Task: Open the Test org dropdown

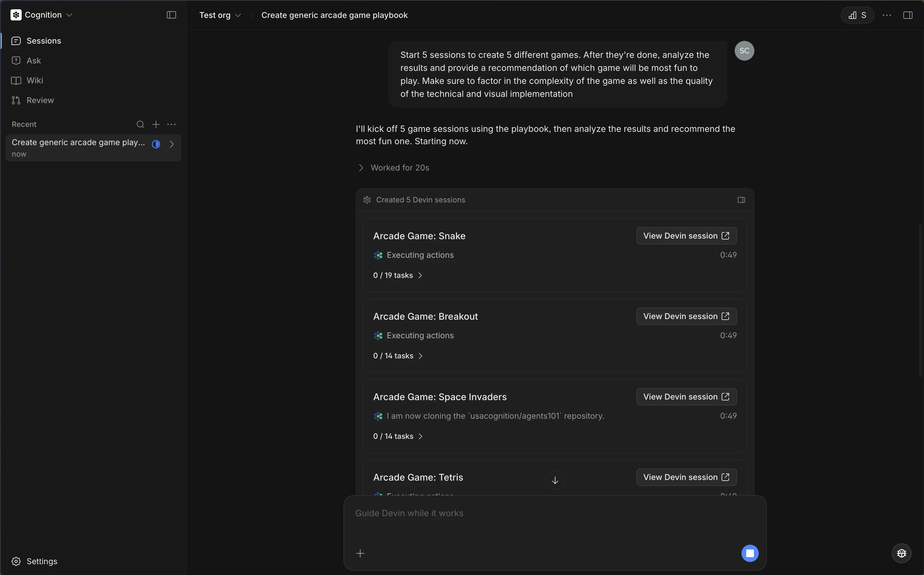Action: (x=220, y=15)
